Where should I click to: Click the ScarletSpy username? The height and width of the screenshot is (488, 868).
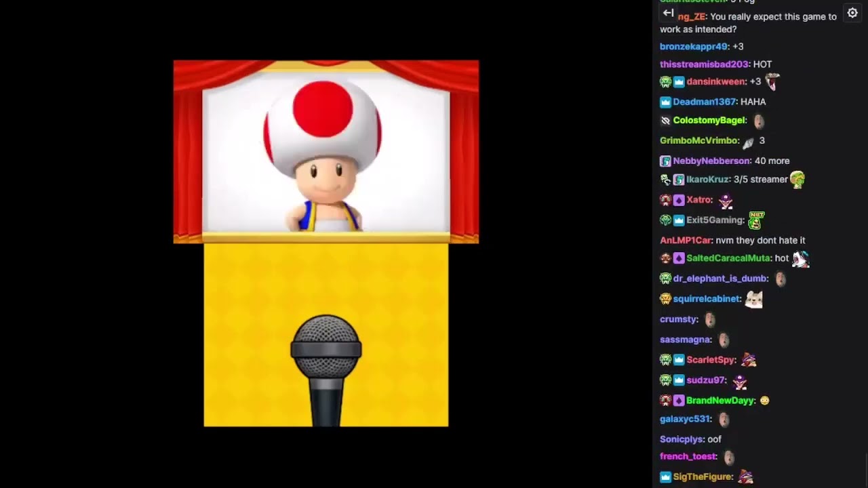(710, 360)
